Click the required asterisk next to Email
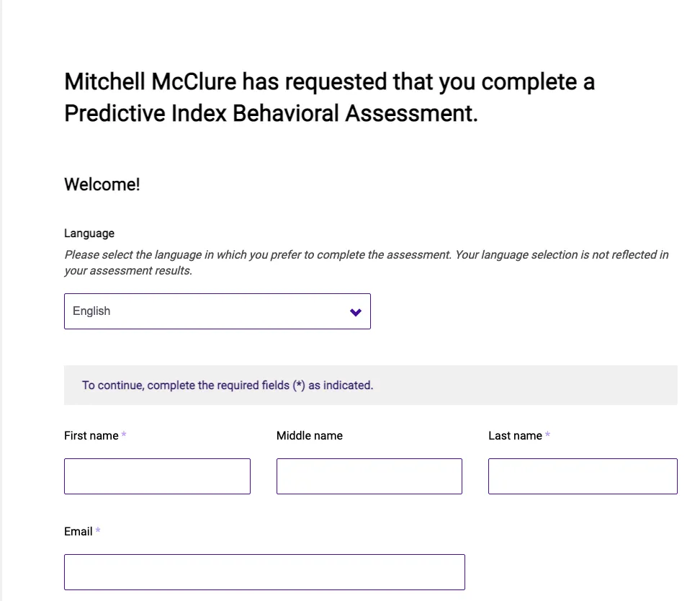This screenshot has width=700, height=601. (x=98, y=531)
